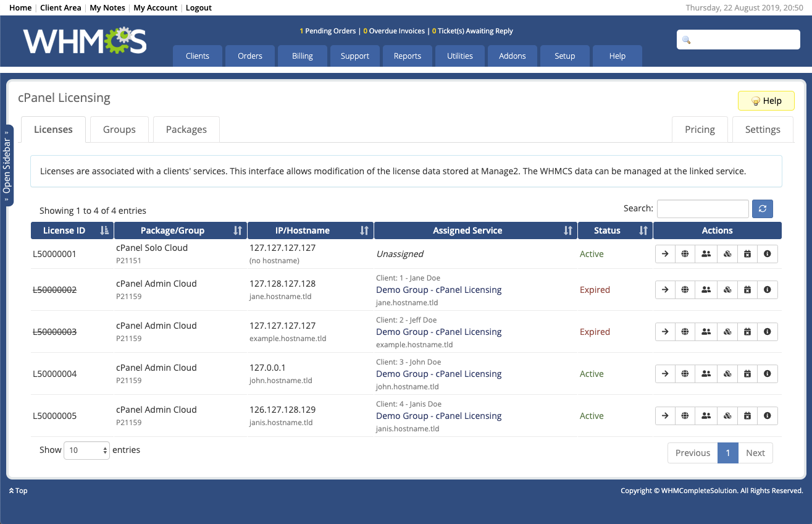Click the cubes icon for license L50000002
Screen dimensions: 812x524
click(727, 290)
